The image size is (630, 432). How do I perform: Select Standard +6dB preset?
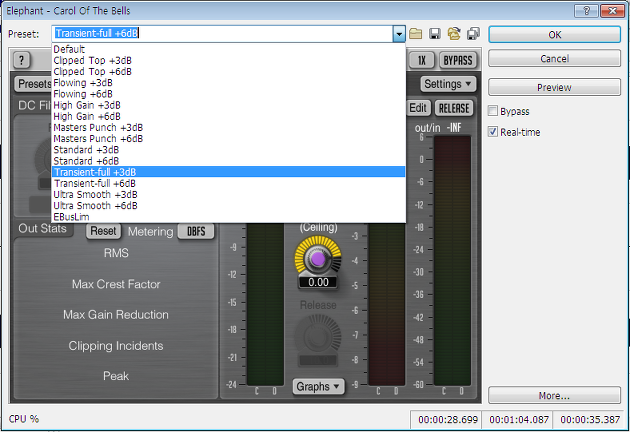[229, 161]
